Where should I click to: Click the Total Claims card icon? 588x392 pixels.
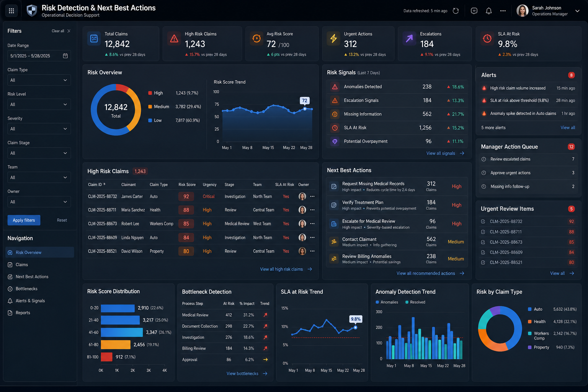coord(94,39)
